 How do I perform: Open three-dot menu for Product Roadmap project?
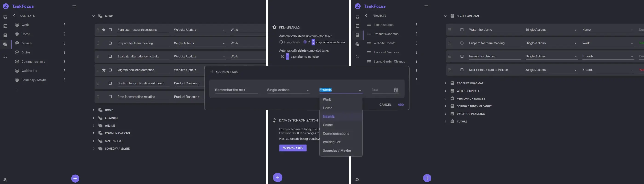pyautogui.click(x=416, y=34)
